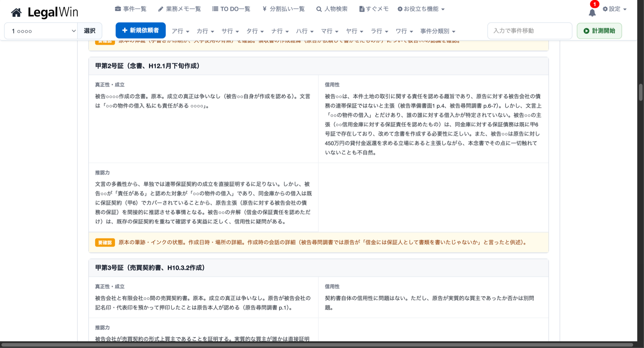Expand ヤ行 dropdown
This screenshot has height=348, width=644.
click(355, 31)
